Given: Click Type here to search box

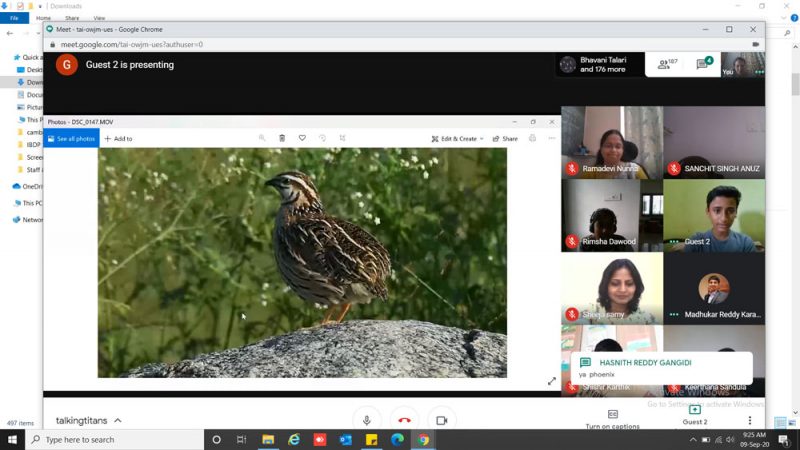Looking at the screenshot, I should click(x=115, y=439).
